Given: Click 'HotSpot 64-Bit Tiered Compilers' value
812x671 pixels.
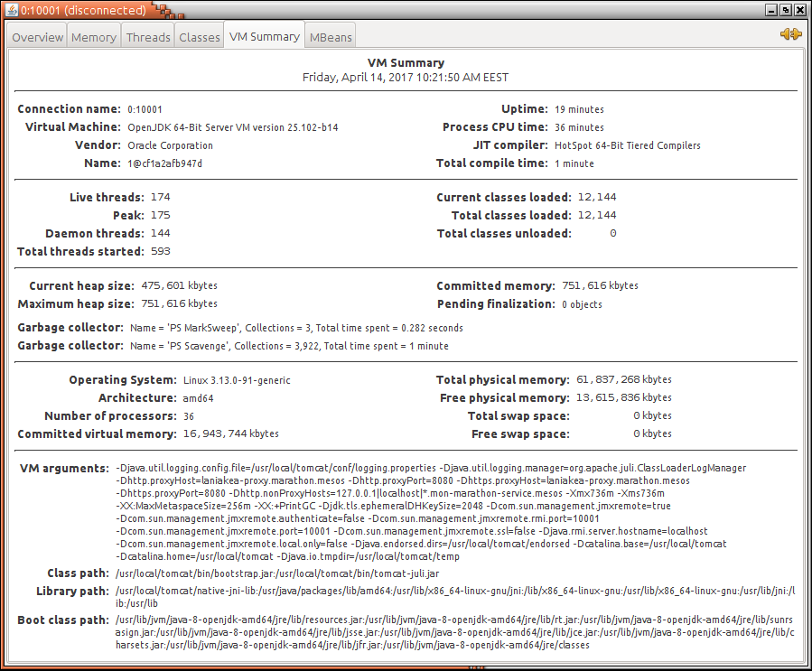Looking at the screenshot, I should [627, 145].
